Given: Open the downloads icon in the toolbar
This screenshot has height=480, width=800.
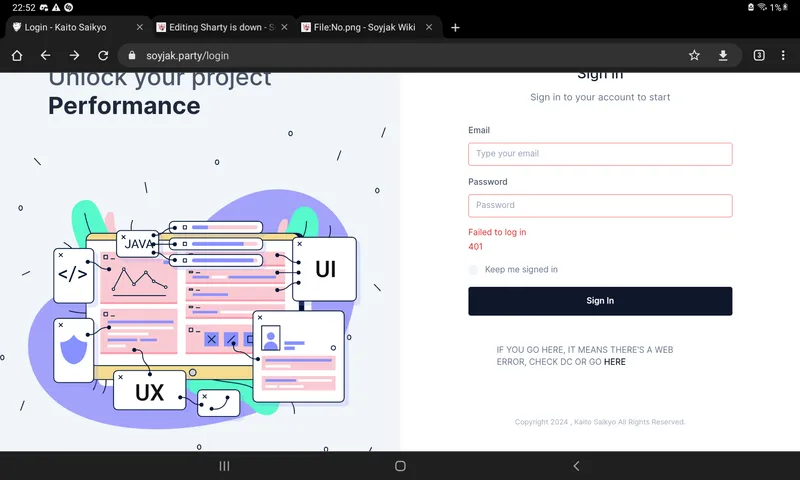Looking at the screenshot, I should click(x=723, y=55).
